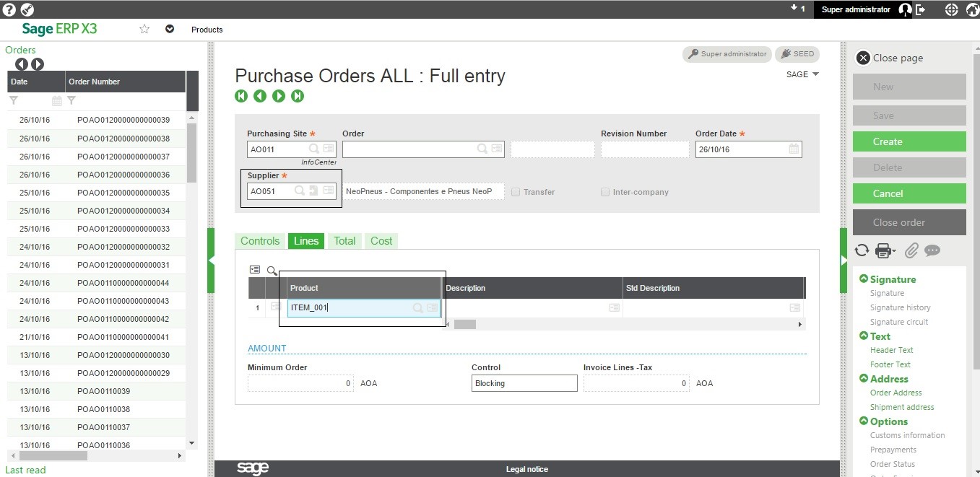Switch to the Lines tab
Screen dimensions: 980x477
[x=306, y=241]
